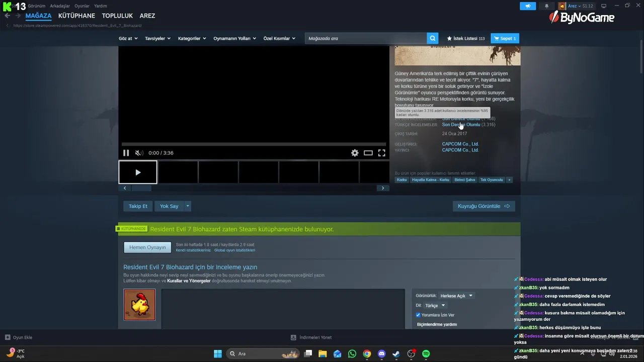
Task: Open WhatsApp from the taskbar
Action: coord(352,354)
